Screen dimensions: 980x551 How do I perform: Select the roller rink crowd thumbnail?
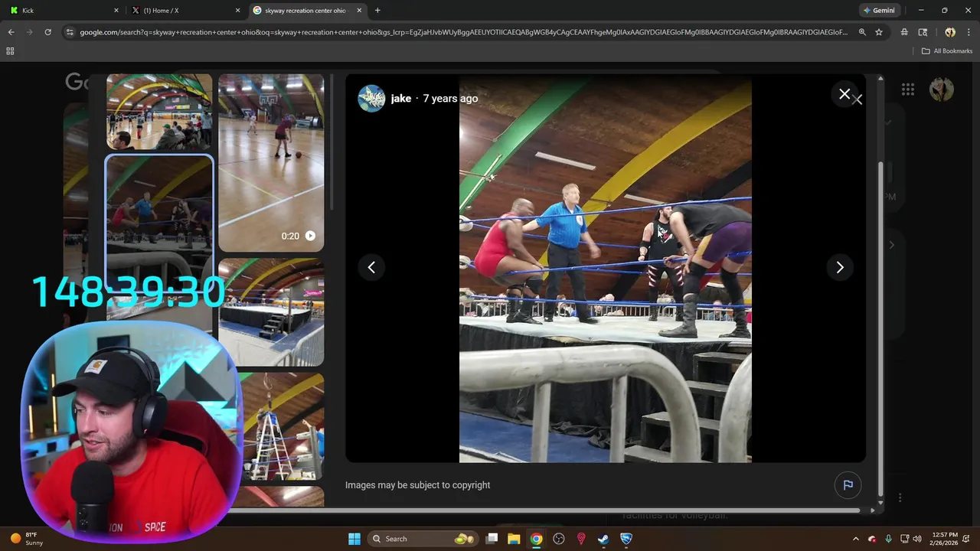tap(159, 112)
